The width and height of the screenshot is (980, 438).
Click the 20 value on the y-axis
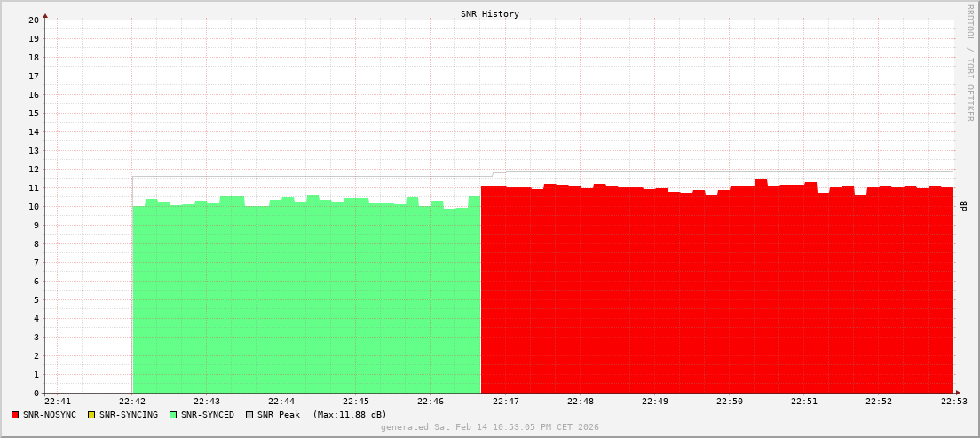[x=34, y=20]
